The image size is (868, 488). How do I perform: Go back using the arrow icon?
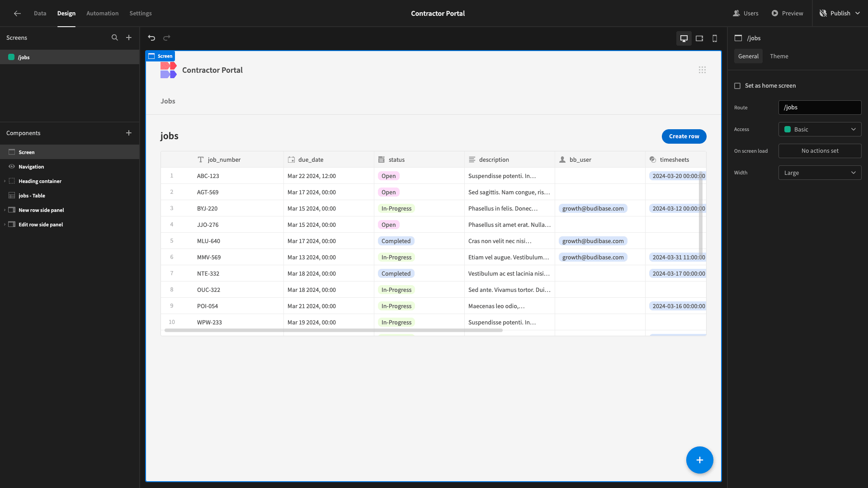17,14
